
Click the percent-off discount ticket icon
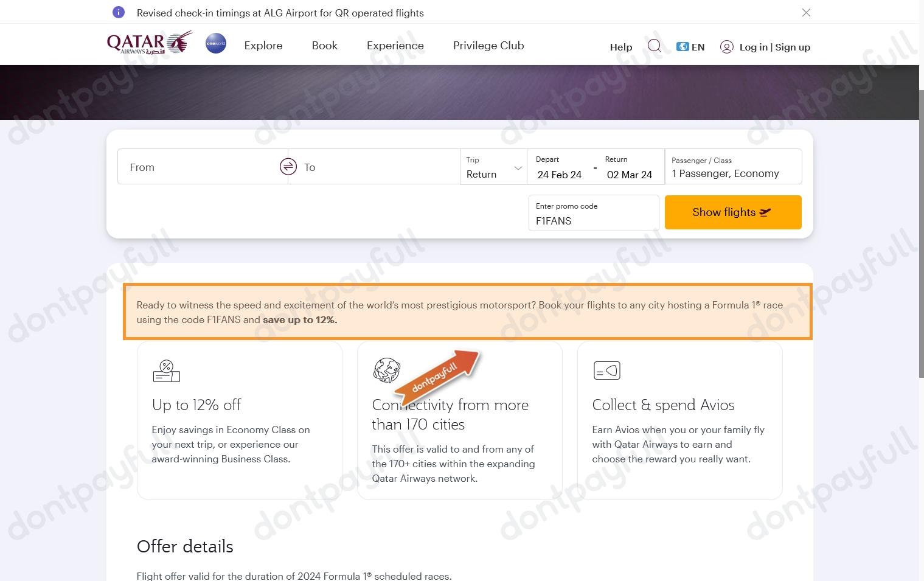(x=165, y=371)
